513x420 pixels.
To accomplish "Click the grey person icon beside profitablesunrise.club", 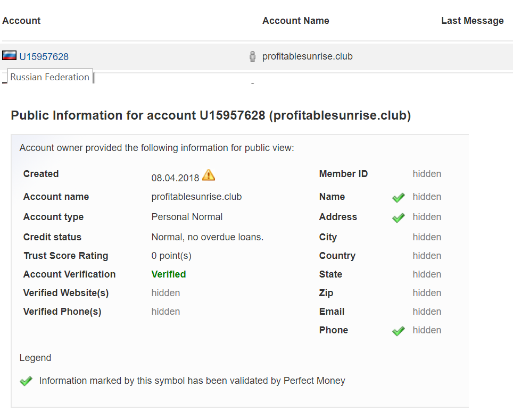I will click(x=252, y=56).
